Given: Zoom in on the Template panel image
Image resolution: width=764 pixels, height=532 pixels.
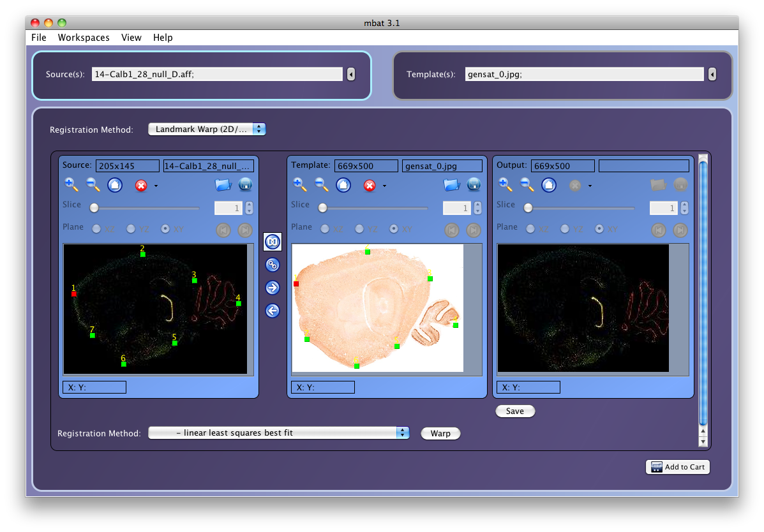Looking at the screenshot, I should [x=299, y=184].
